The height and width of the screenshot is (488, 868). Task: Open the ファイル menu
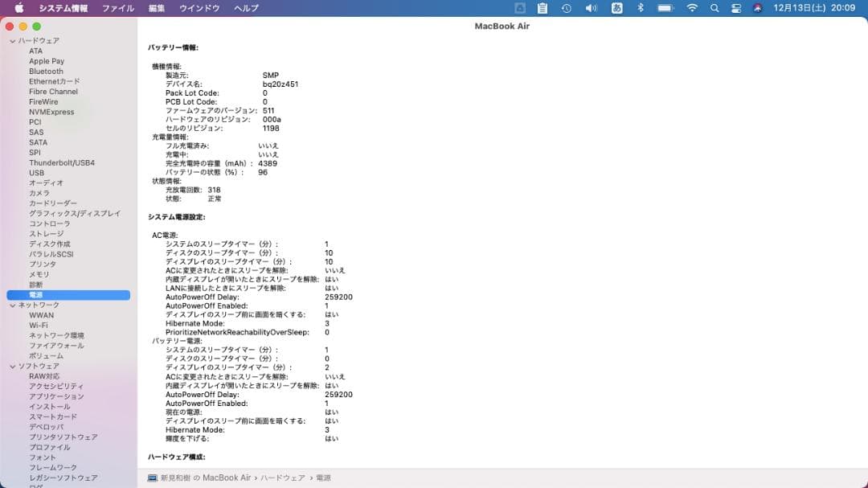118,7
